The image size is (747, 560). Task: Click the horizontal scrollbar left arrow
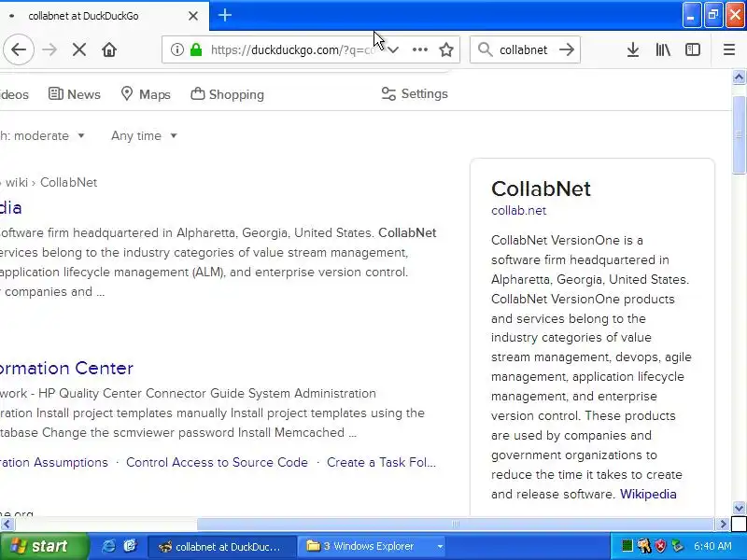tap(7, 525)
